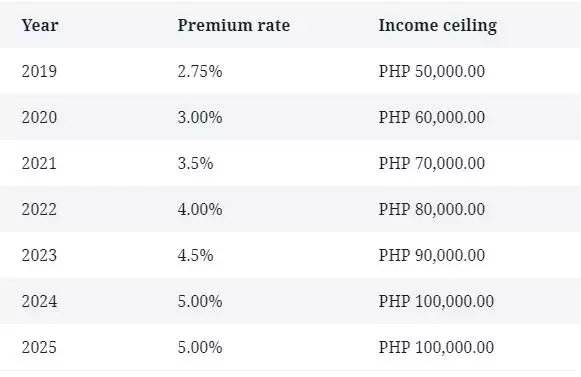Click the 2025 row year
This screenshot has width=581, height=377.
[39, 347]
